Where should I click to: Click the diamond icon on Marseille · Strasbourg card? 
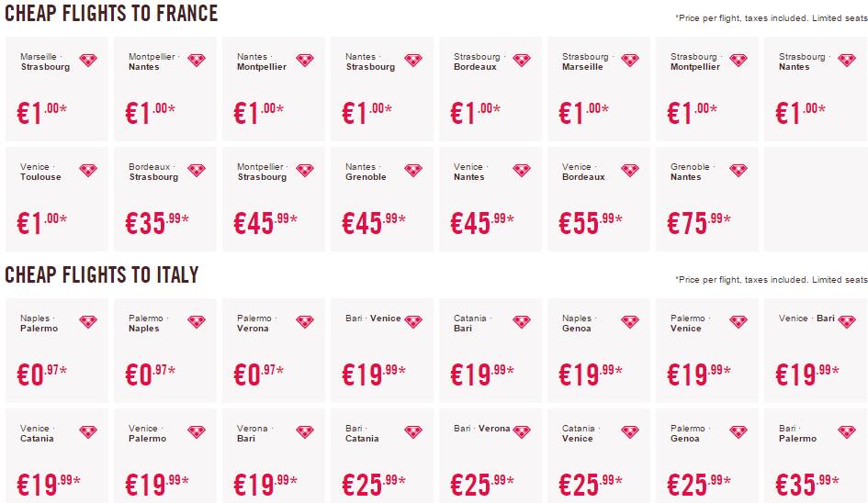(88, 61)
